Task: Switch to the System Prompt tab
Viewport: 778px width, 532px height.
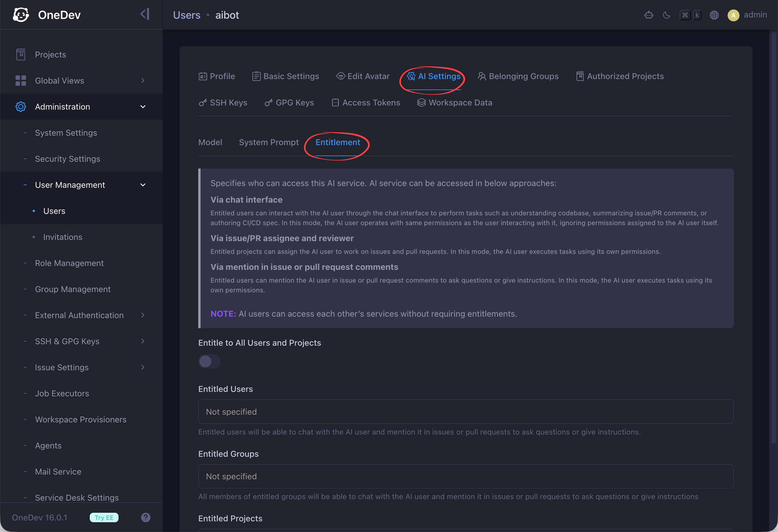Action: coord(269,142)
